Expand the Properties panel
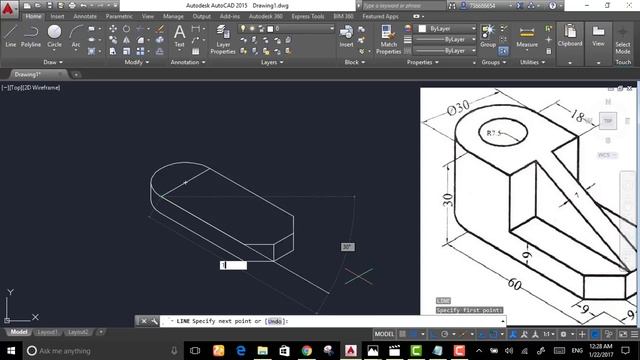 click(422, 62)
